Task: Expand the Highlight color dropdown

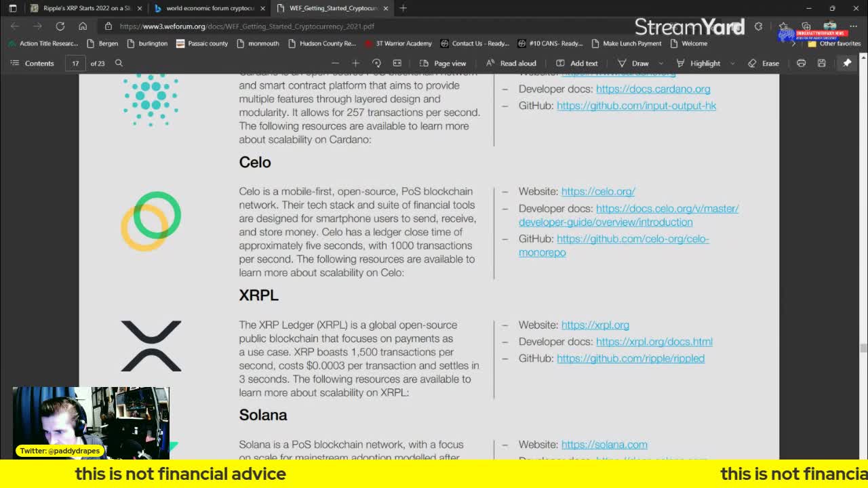Action: point(732,63)
